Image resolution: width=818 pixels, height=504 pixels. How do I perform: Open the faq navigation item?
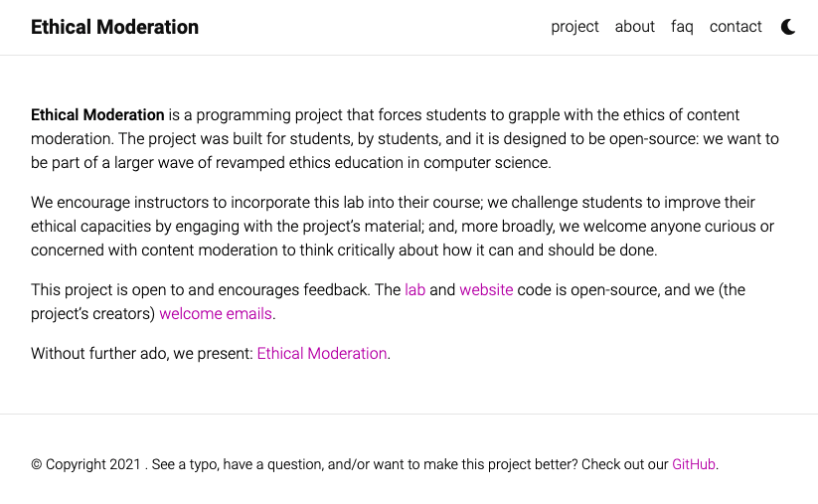point(682,27)
